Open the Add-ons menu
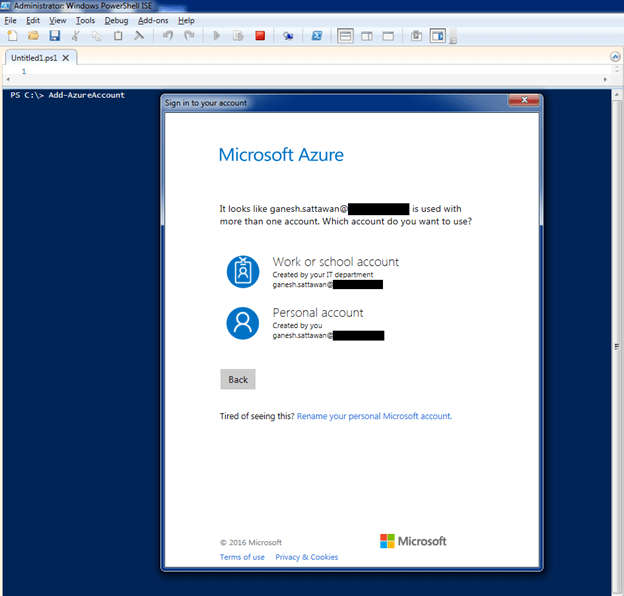The height and width of the screenshot is (596, 624). [x=153, y=21]
